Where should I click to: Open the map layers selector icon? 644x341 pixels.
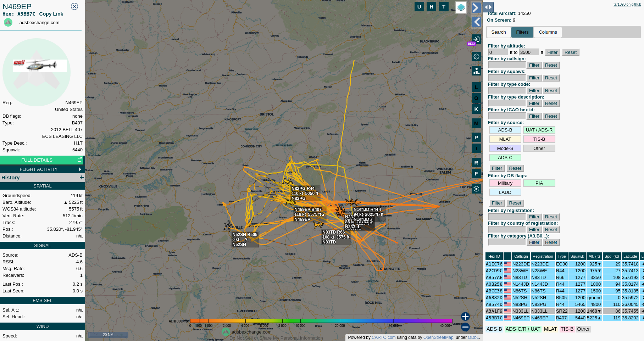click(461, 7)
